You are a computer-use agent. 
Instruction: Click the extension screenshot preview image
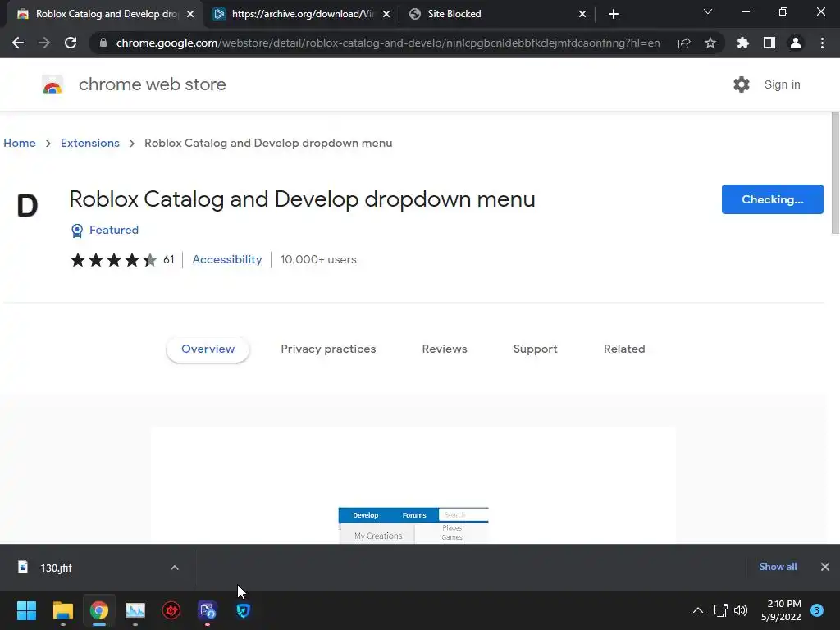413,486
